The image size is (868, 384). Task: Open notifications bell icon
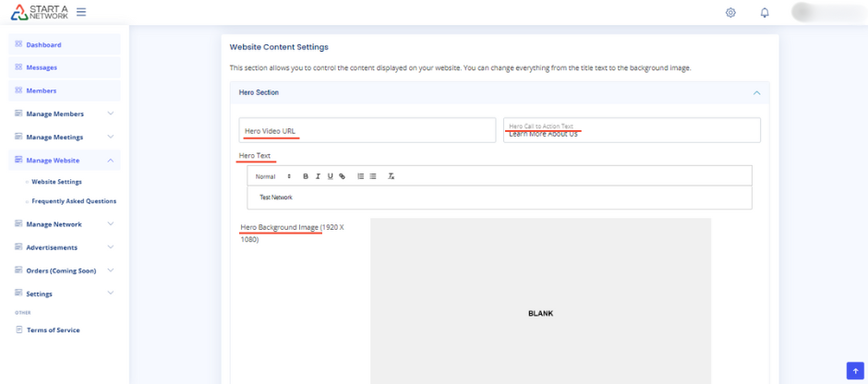coord(765,12)
